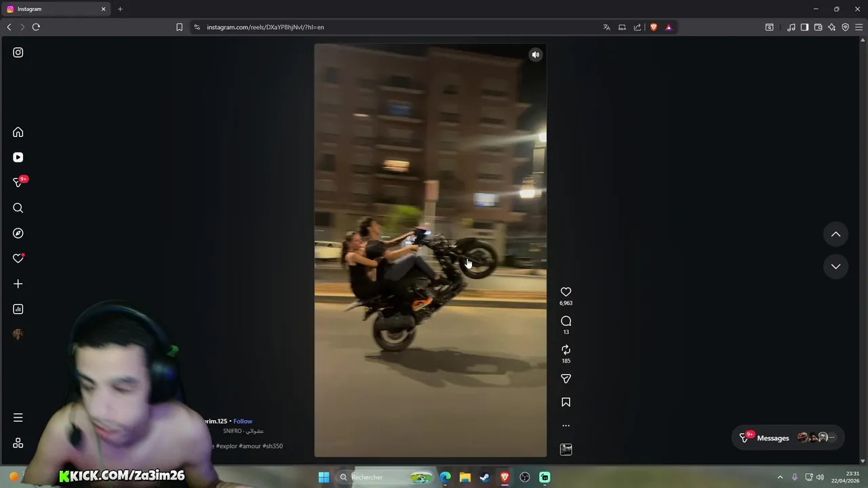Viewport: 868px width, 488px height.
Task: Close the Instagram tab
Action: [x=103, y=9]
